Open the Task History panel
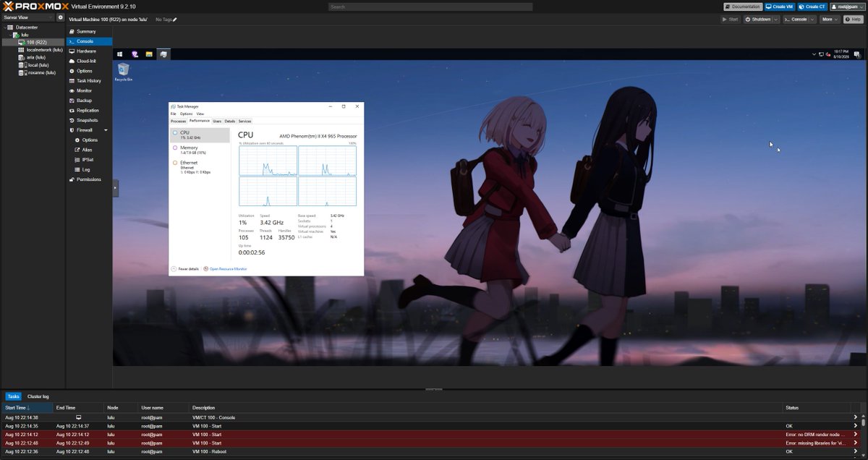This screenshot has height=460, width=868. [89, 81]
